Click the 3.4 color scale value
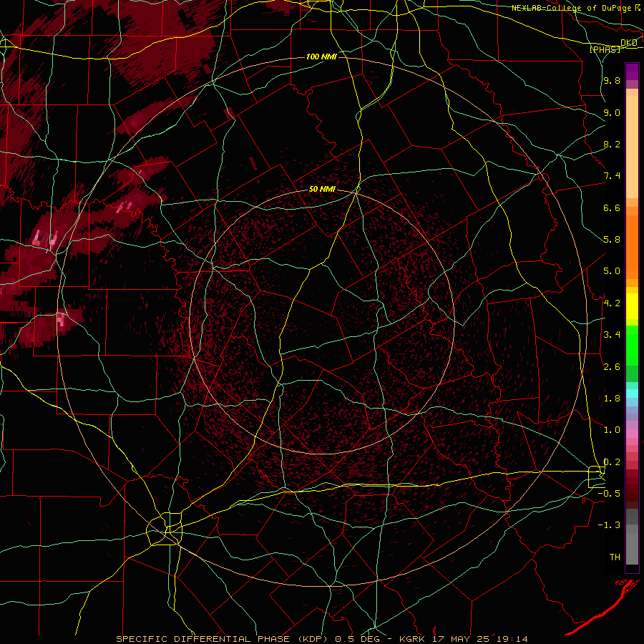Screen dimensions: 644x644 612,335
